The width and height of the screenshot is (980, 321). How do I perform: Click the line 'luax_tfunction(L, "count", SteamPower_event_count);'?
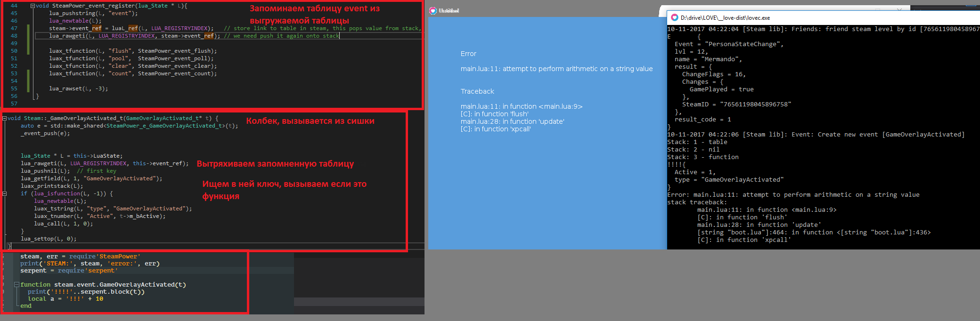133,73
